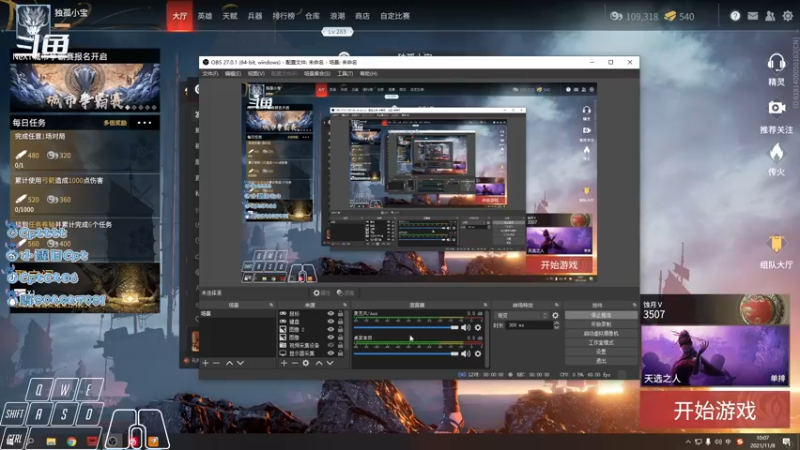Open 城市争霸赛 event banner
The width and height of the screenshot is (800, 450).
(85, 87)
